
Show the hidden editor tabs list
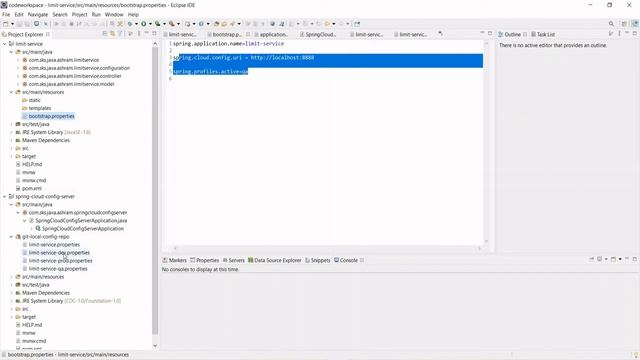(x=440, y=33)
